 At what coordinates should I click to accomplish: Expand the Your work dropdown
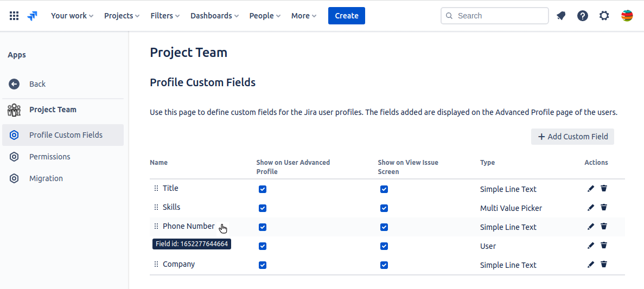72,16
